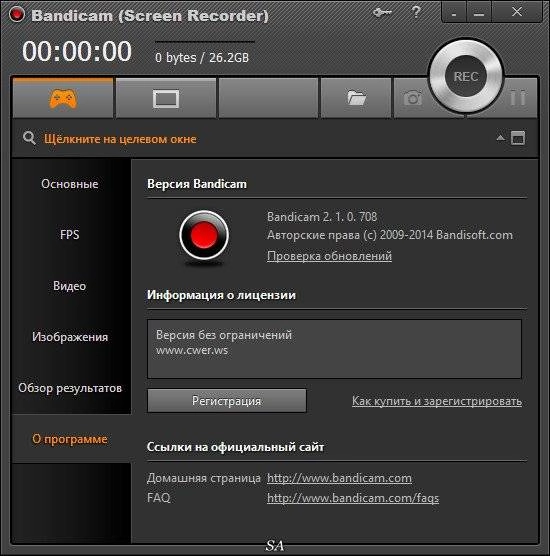Select the game recording mode gamepad icon

pyautogui.click(x=63, y=99)
